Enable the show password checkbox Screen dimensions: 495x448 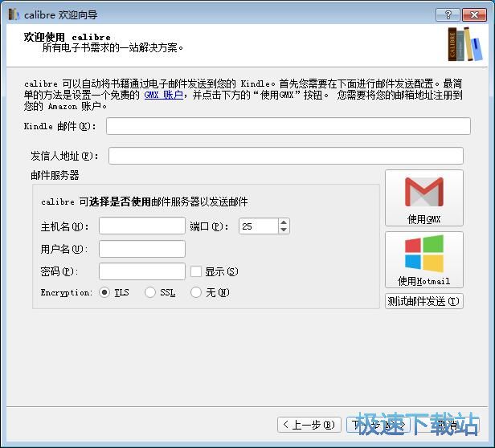196,271
